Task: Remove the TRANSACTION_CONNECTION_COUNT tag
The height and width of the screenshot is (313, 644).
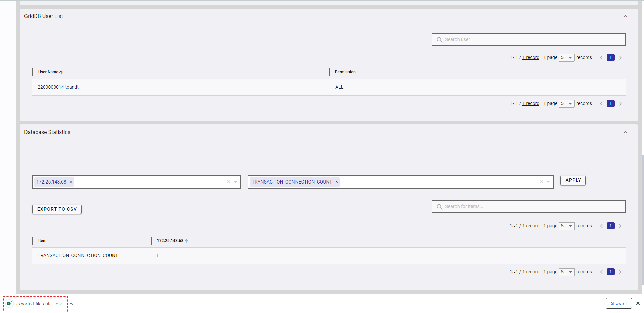Action: click(337, 182)
